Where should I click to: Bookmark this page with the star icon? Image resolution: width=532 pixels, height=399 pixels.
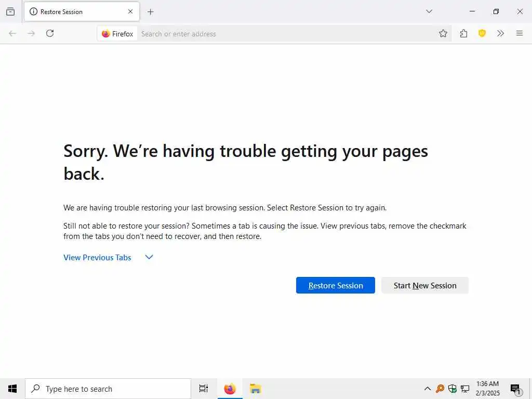pyautogui.click(x=443, y=33)
